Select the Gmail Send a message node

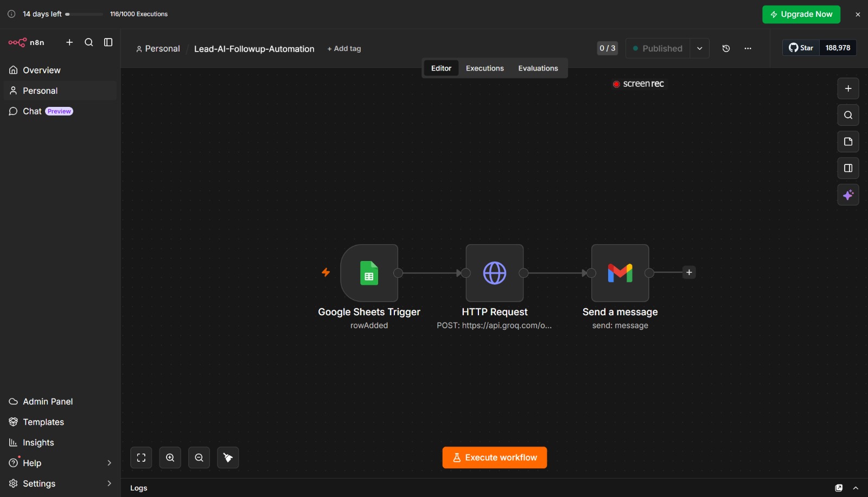click(620, 273)
